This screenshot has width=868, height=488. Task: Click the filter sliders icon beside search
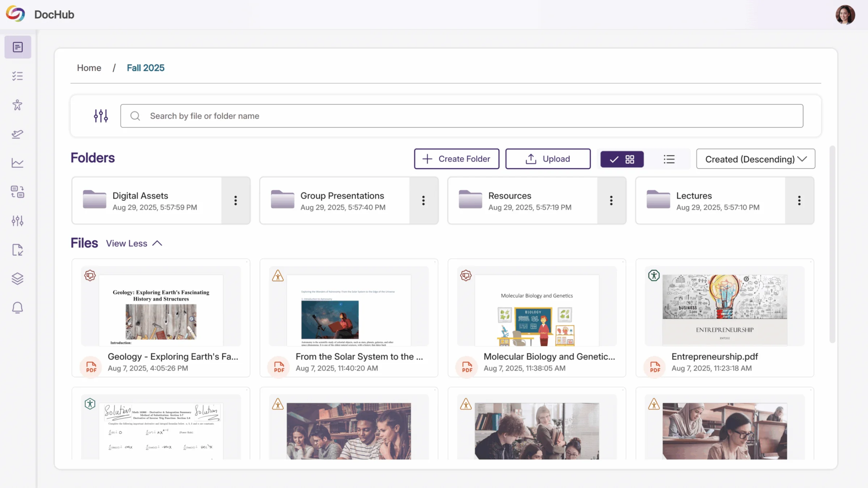(x=101, y=116)
